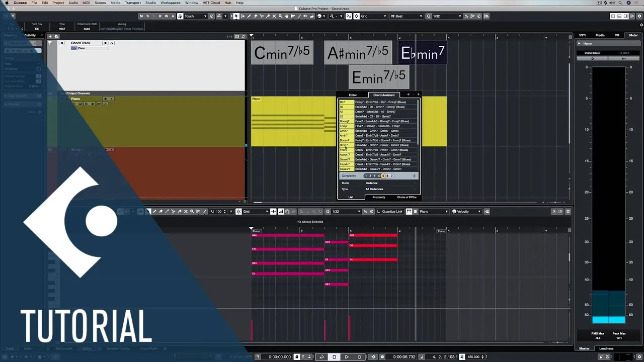Open the Project menu
Image resolution: width=644 pixels, height=362 pixels.
(x=58, y=3)
